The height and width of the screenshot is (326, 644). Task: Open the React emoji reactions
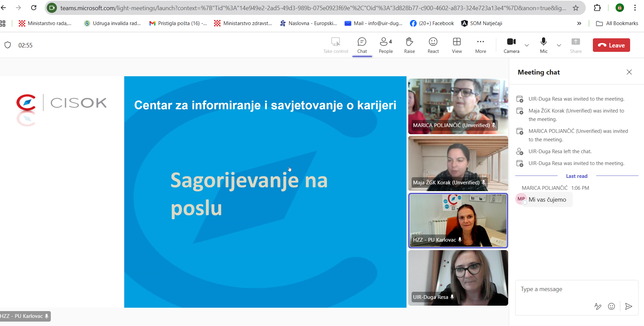(433, 45)
